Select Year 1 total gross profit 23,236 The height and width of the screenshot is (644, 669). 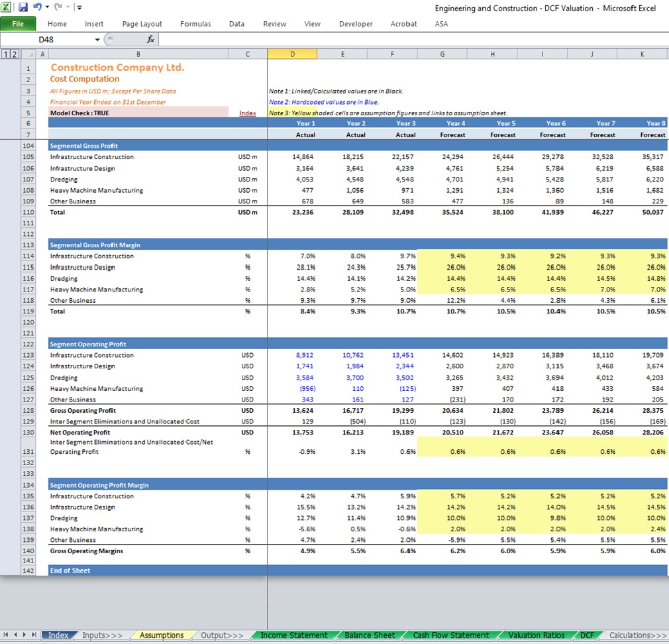[x=292, y=212]
